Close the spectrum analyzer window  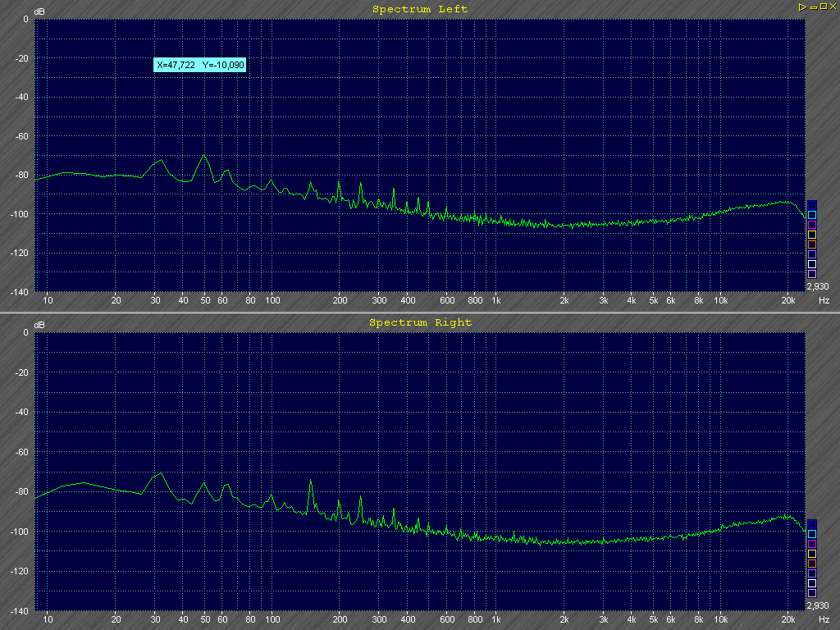832,7
